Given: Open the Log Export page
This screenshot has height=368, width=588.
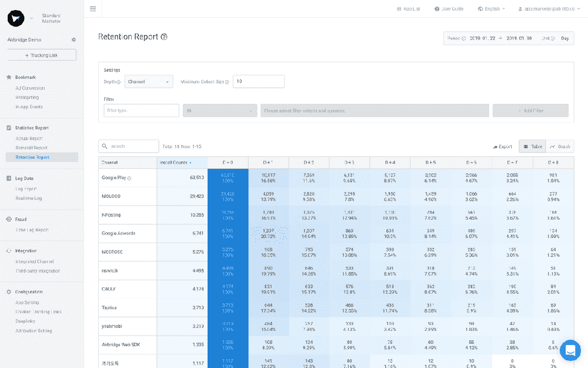Looking at the screenshot, I should [x=26, y=189].
